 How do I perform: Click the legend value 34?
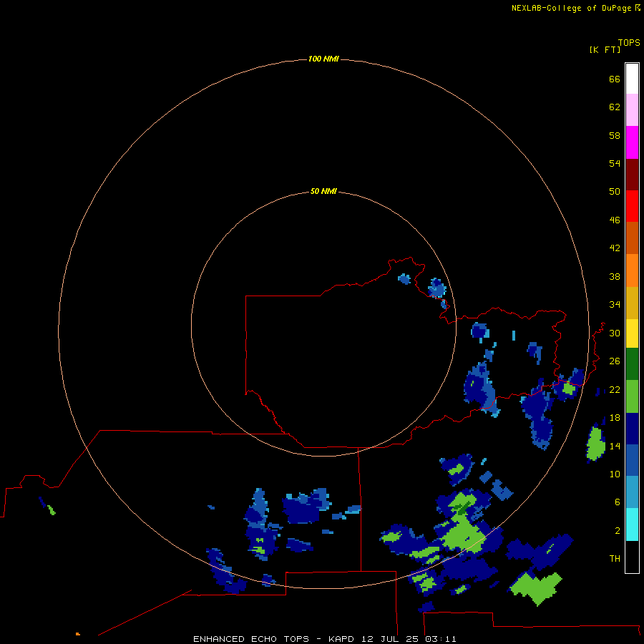pyautogui.click(x=615, y=304)
